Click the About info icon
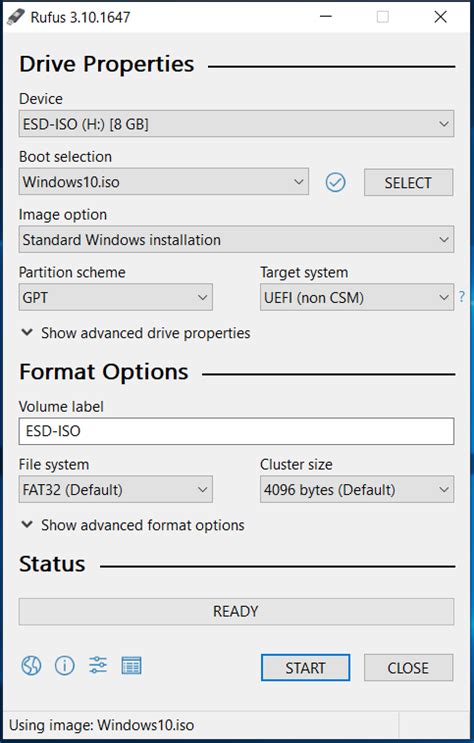Image resolution: width=474 pixels, height=743 pixels. click(65, 666)
